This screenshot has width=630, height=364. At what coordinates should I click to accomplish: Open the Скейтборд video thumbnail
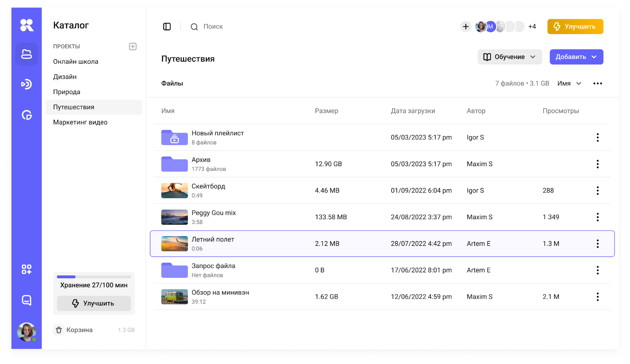[174, 190]
